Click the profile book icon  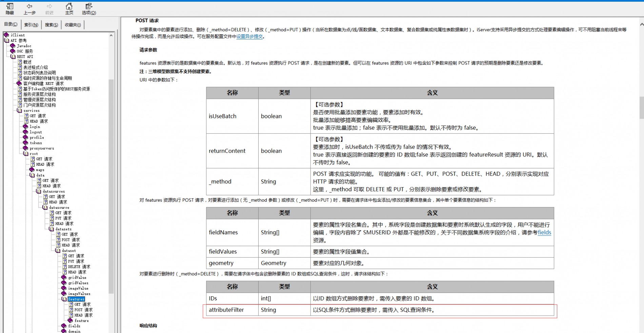25,137
